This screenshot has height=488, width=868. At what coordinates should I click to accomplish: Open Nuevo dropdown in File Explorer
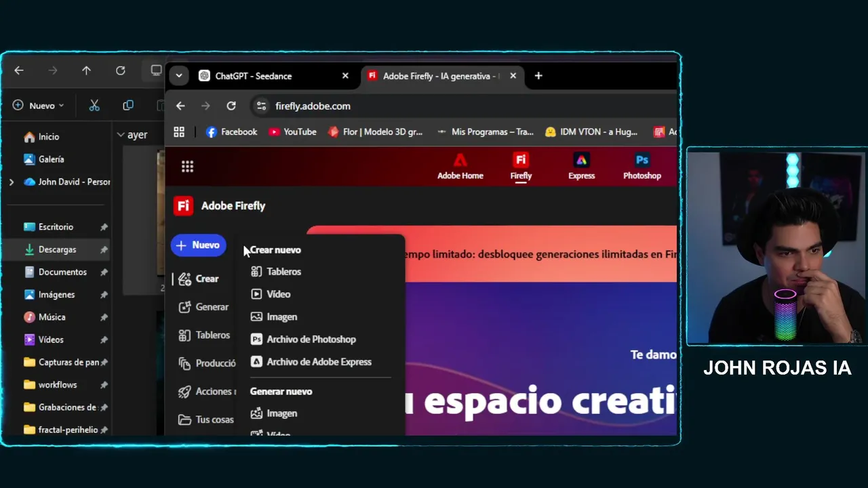pyautogui.click(x=38, y=106)
